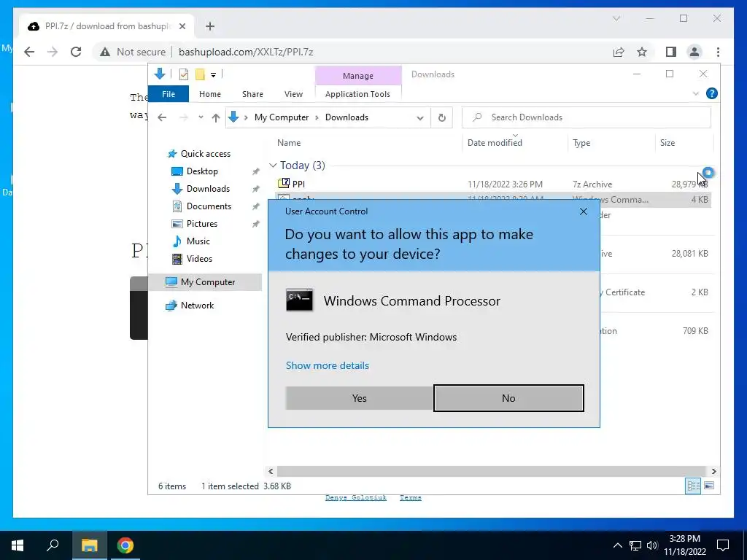
Task: Click the Windows Command Processor icon
Action: point(299,300)
